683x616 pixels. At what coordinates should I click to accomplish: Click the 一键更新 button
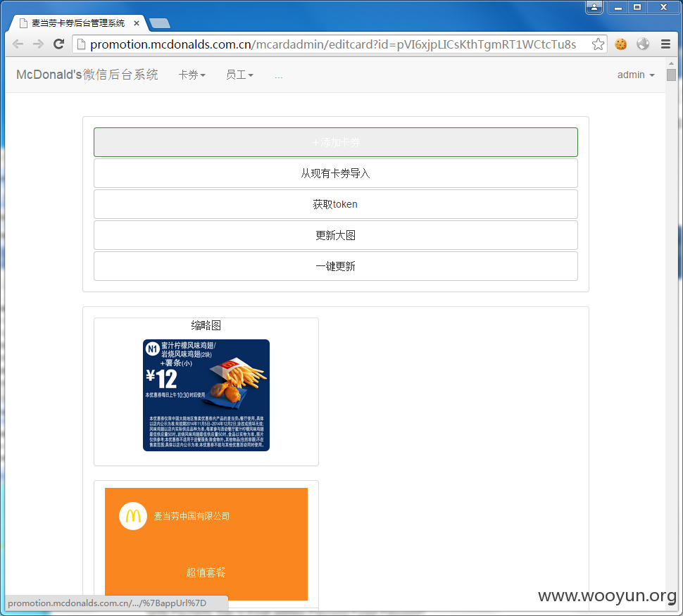[x=336, y=266]
